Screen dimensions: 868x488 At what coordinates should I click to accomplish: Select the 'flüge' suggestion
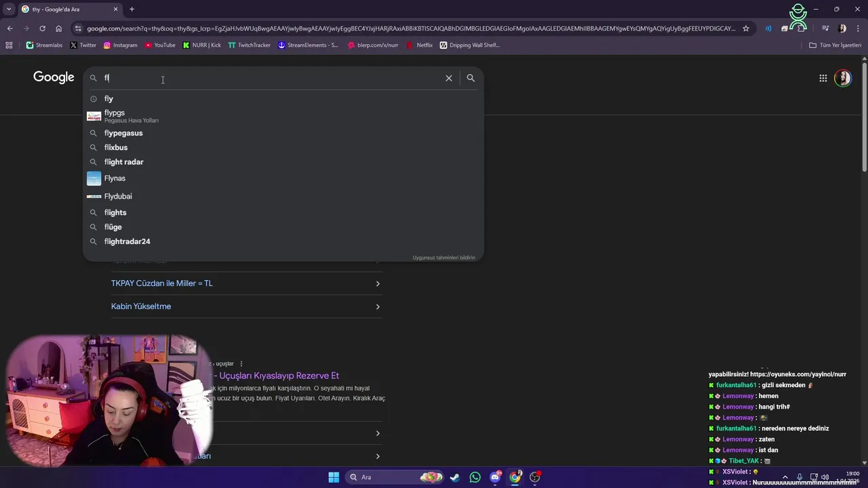283,227
